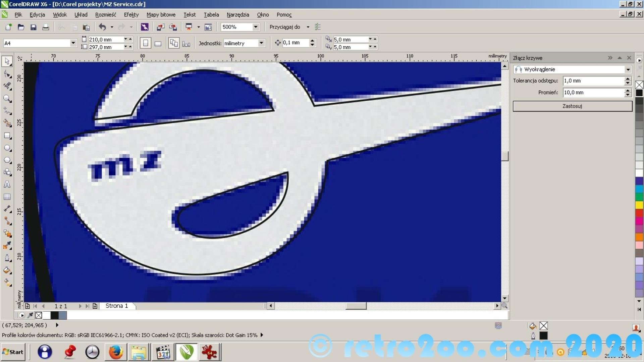Pick the yellow swatch in color palette
The height and width of the screenshot is (362, 644).
point(639,205)
